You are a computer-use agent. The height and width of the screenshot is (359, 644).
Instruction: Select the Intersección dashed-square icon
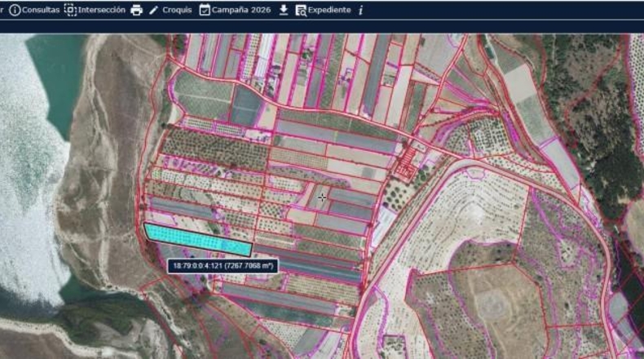click(71, 10)
